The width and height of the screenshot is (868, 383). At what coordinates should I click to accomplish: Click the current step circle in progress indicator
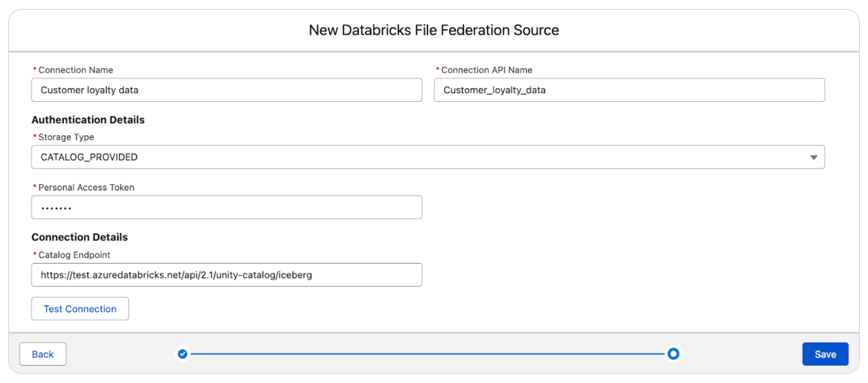coord(674,354)
